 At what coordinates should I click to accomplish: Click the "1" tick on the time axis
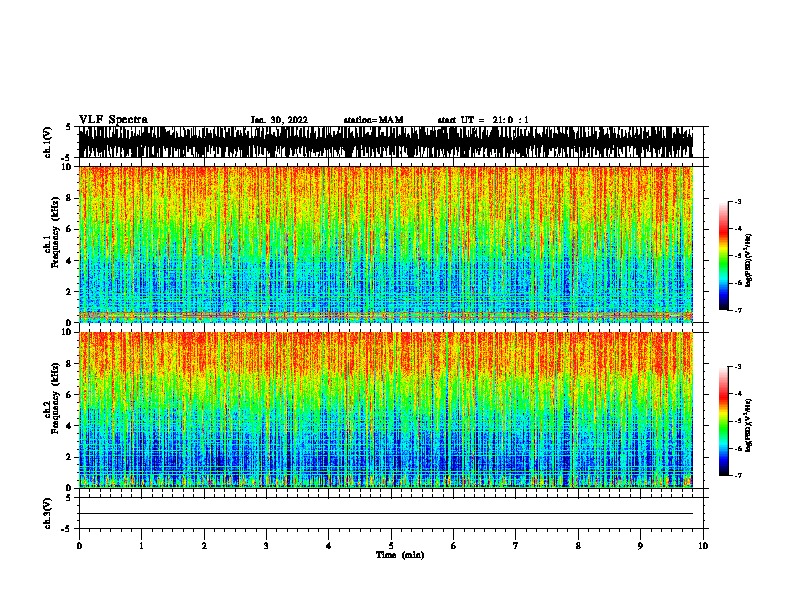pyautogui.click(x=141, y=546)
